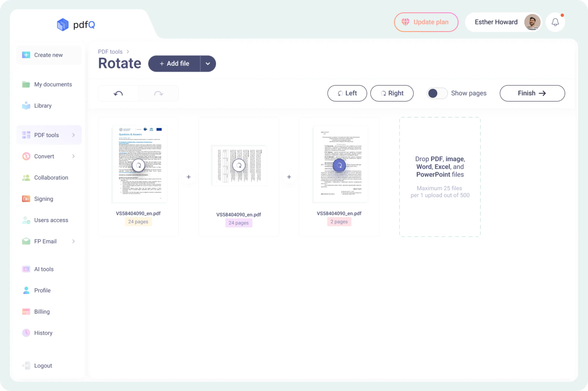Click rotate icon on the middle landscape PDF

(239, 165)
